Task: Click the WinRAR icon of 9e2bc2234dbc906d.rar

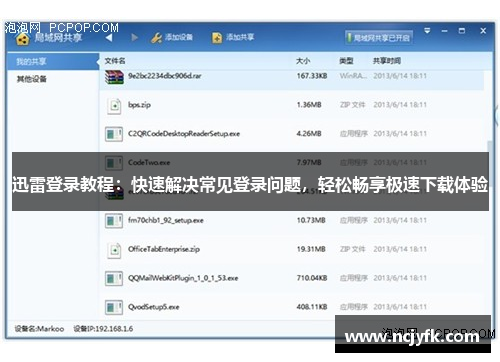Action: tap(114, 77)
